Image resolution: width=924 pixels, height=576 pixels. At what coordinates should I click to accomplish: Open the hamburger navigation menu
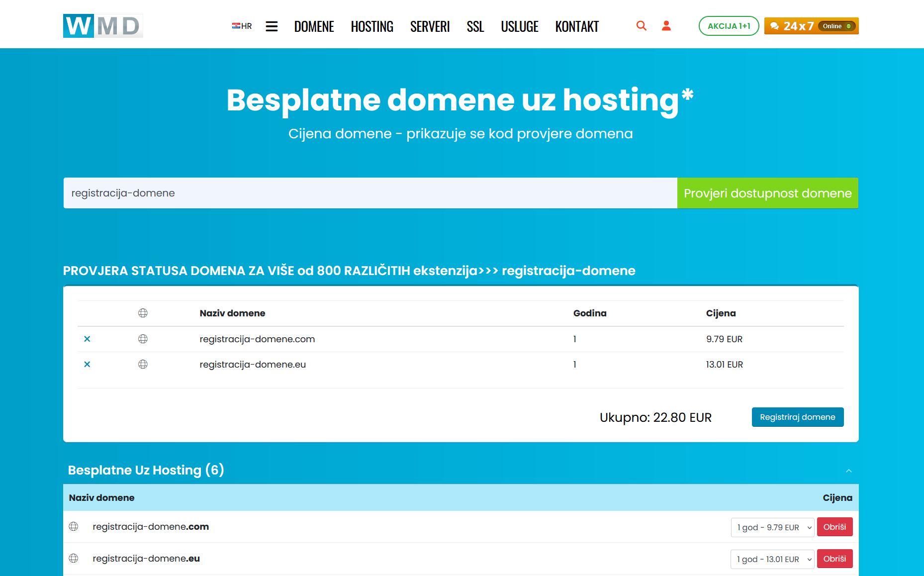(x=272, y=26)
